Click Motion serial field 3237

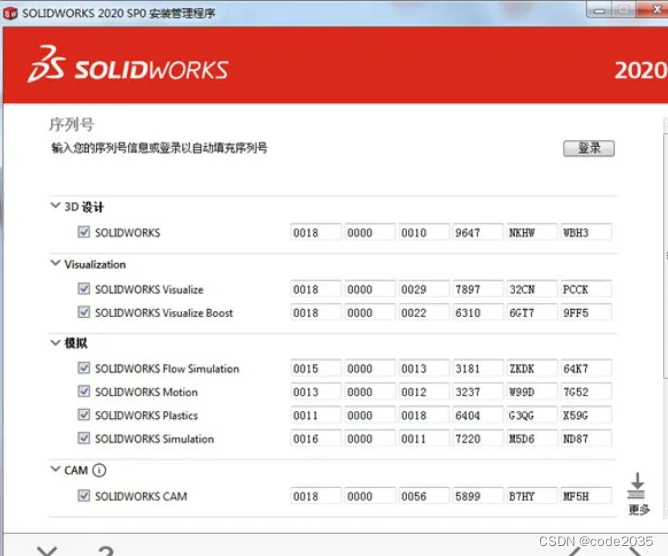point(478,392)
